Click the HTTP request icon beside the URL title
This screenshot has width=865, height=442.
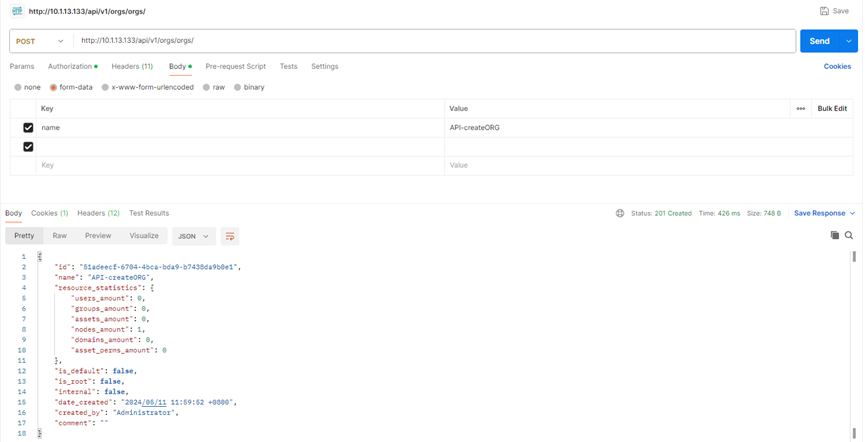(x=17, y=11)
